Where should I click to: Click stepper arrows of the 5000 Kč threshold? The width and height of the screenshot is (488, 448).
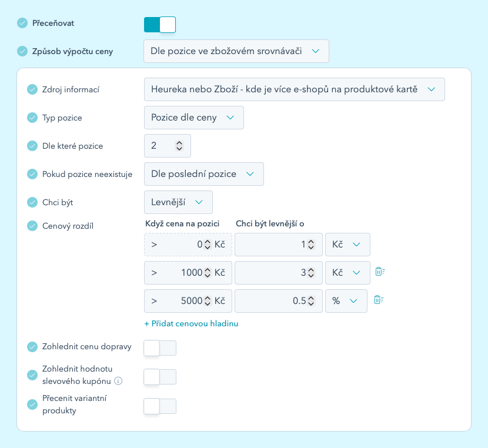[208, 301]
